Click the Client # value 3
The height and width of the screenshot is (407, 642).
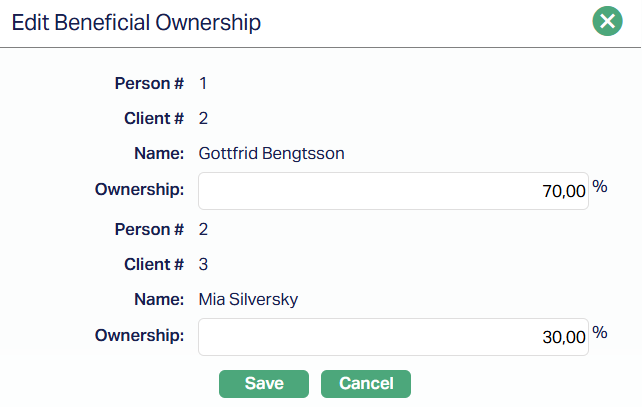tap(204, 264)
